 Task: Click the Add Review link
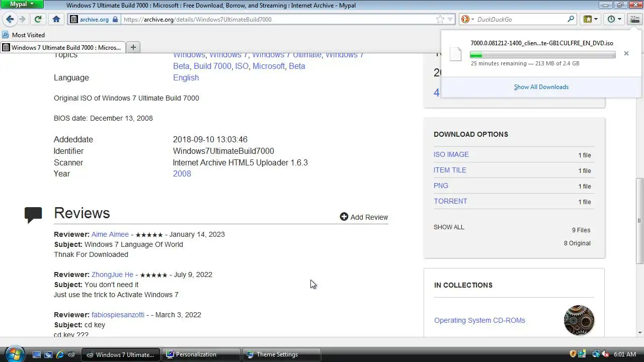[x=369, y=217]
